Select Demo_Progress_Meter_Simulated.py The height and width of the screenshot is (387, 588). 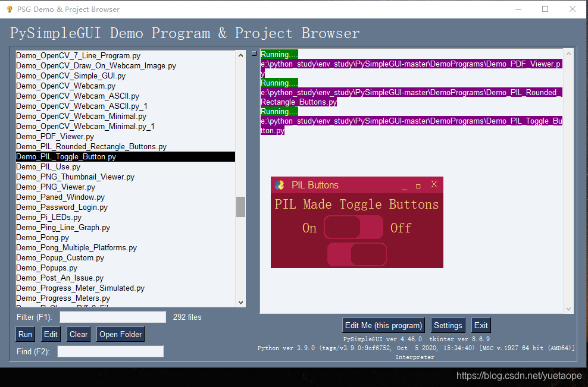[125, 288]
